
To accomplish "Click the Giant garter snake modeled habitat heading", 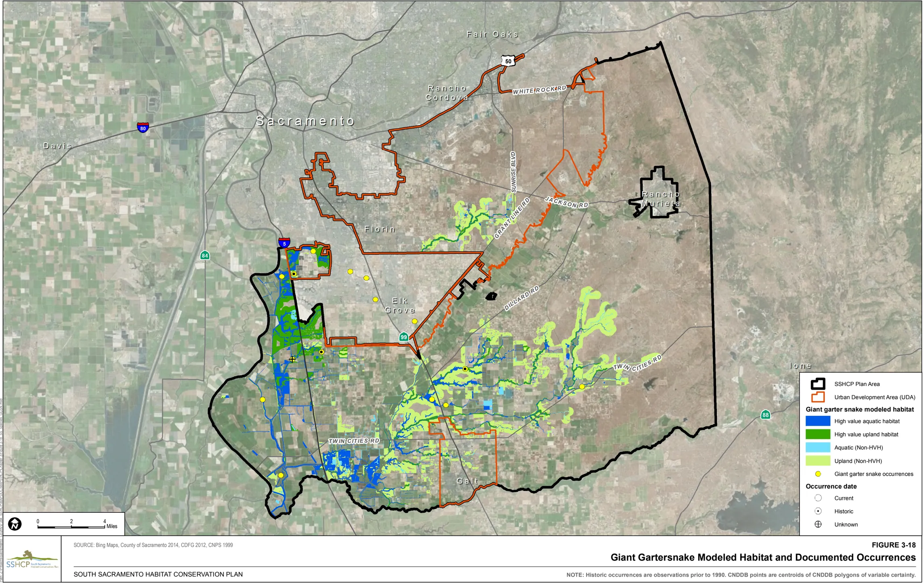I will [859, 409].
